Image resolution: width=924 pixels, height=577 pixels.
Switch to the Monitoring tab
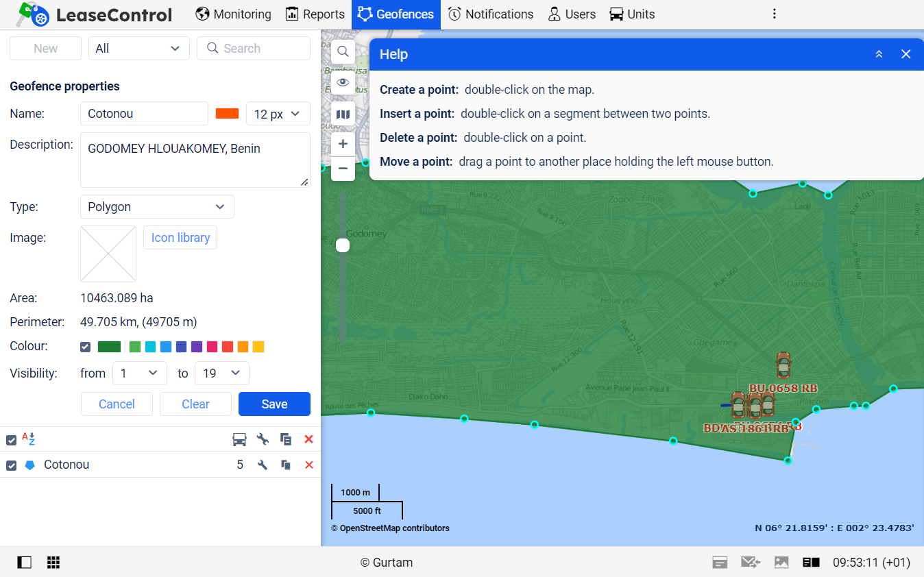[x=233, y=14]
